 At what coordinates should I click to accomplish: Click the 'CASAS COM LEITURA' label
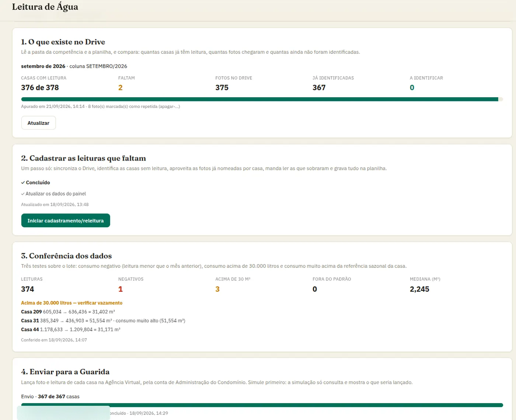coord(44,78)
